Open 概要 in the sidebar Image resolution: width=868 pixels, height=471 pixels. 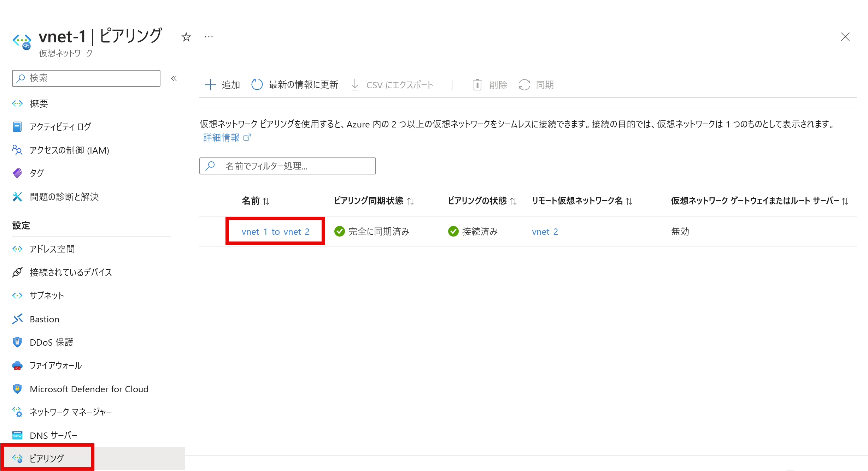click(39, 103)
